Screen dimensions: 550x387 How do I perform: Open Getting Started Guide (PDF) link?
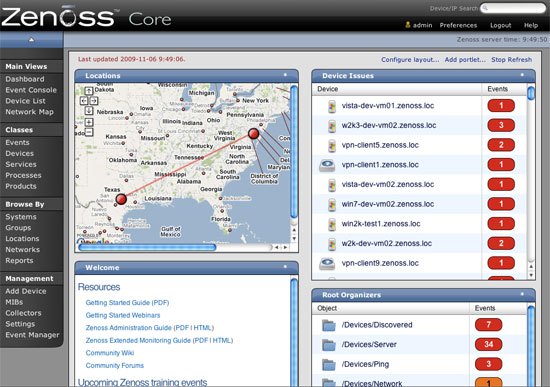point(127,303)
